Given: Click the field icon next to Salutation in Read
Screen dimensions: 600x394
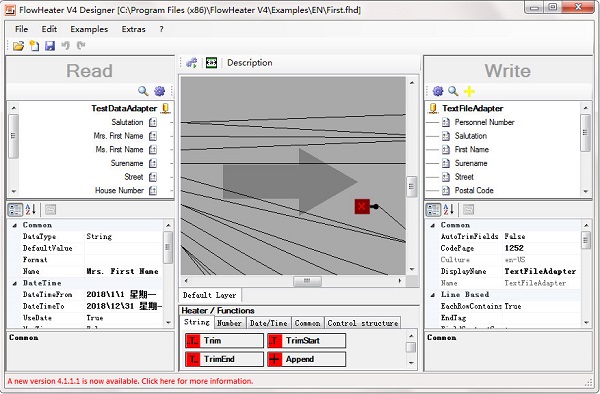Looking at the screenshot, I should [x=153, y=122].
